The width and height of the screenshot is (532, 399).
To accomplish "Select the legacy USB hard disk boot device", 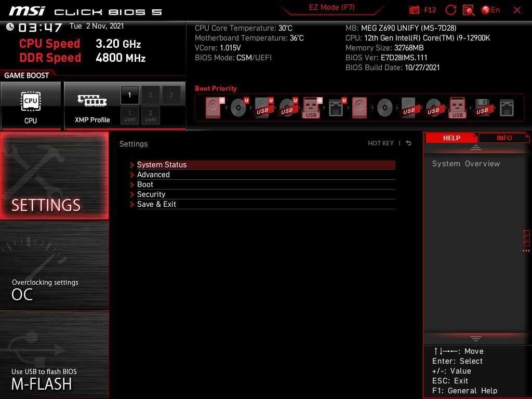I will pos(409,108).
